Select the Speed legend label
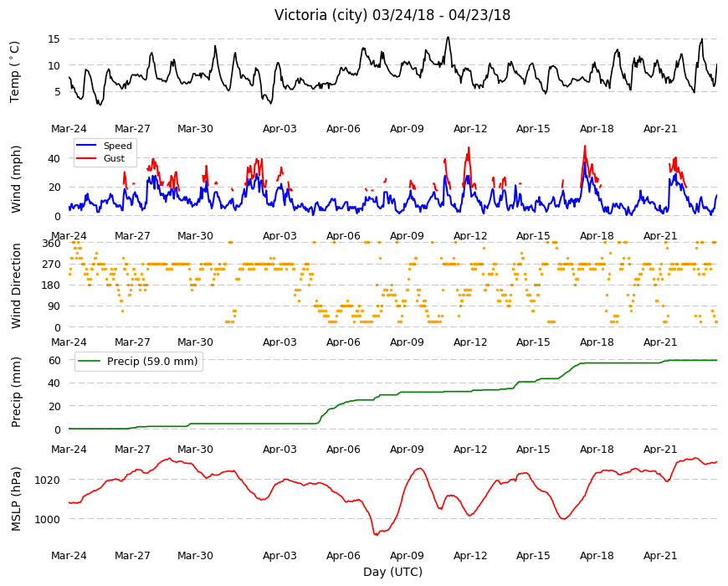Screen dimensions: 728x586 [x=117, y=146]
